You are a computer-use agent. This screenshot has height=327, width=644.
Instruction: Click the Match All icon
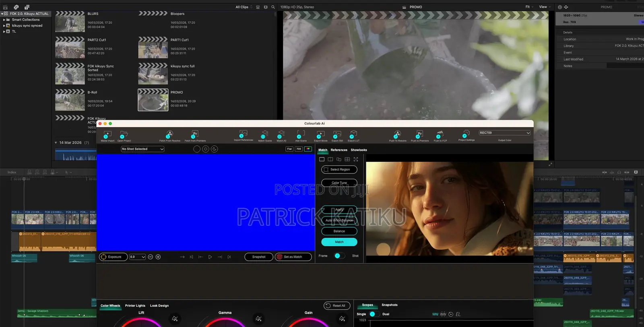click(x=281, y=134)
